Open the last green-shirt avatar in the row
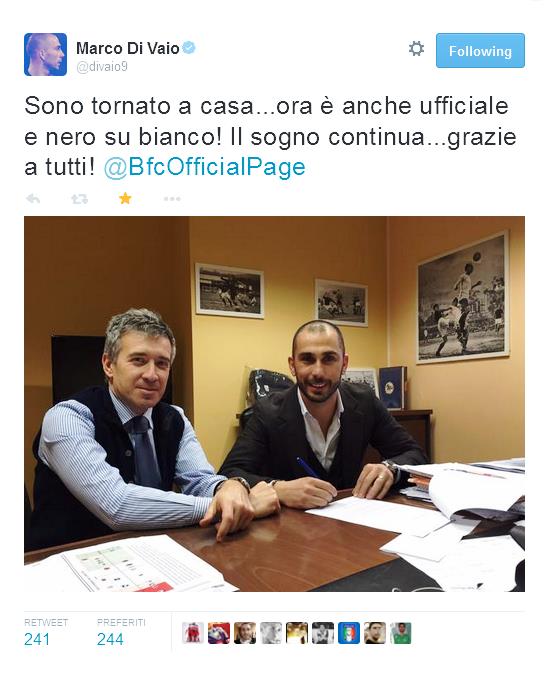 (401, 633)
